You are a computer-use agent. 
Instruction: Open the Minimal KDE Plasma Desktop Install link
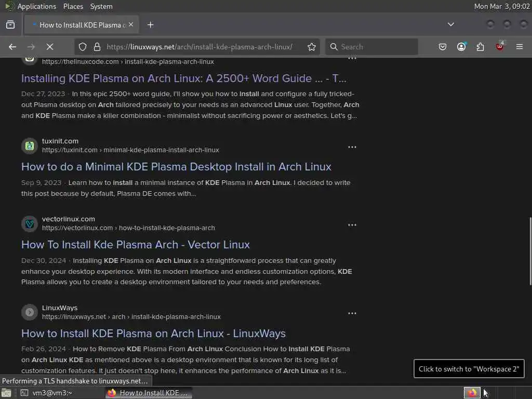point(176,167)
